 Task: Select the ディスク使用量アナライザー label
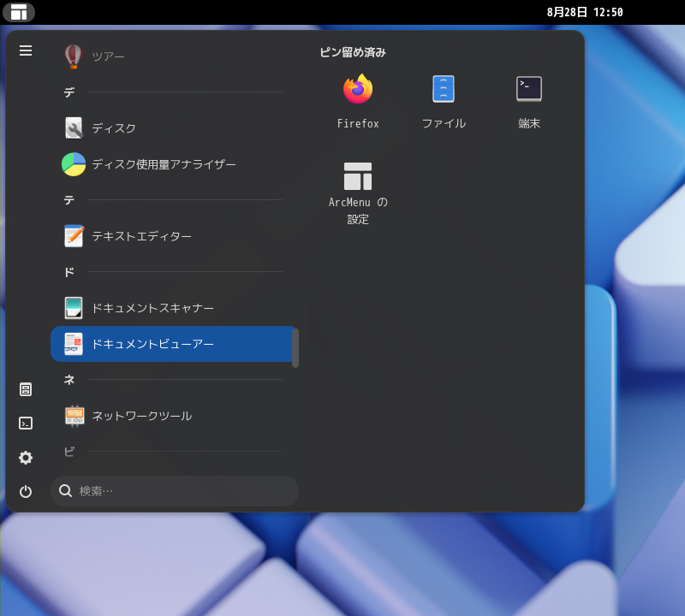click(164, 164)
